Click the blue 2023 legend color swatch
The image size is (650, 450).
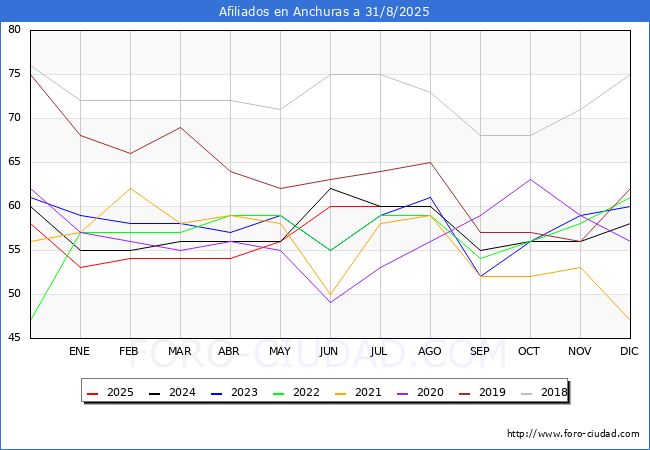[217, 393]
